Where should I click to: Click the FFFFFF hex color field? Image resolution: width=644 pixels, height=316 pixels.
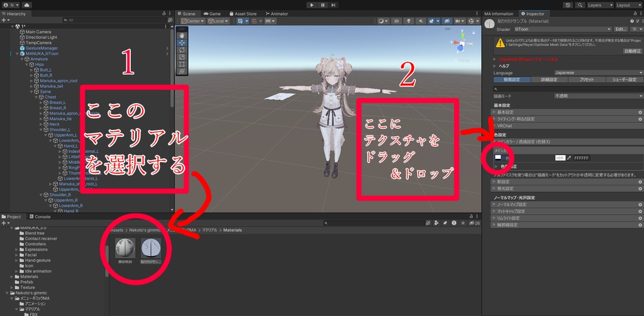pos(582,158)
